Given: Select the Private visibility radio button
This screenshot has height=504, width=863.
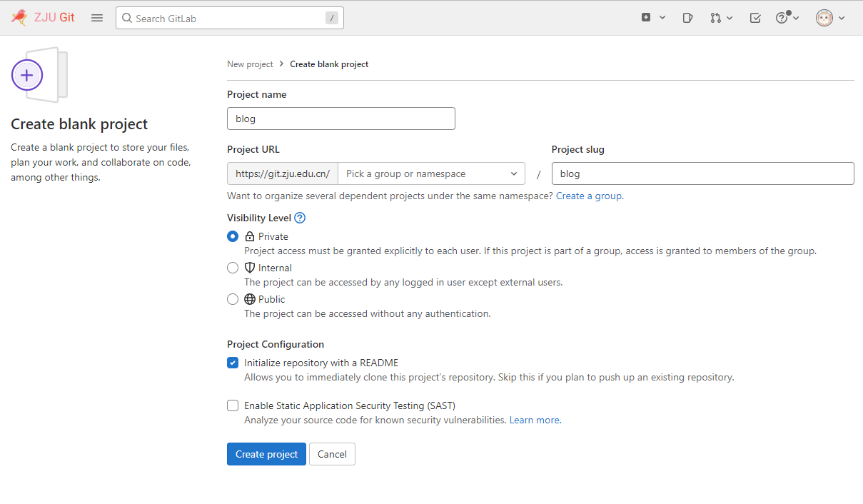Looking at the screenshot, I should click(x=233, y=236).
